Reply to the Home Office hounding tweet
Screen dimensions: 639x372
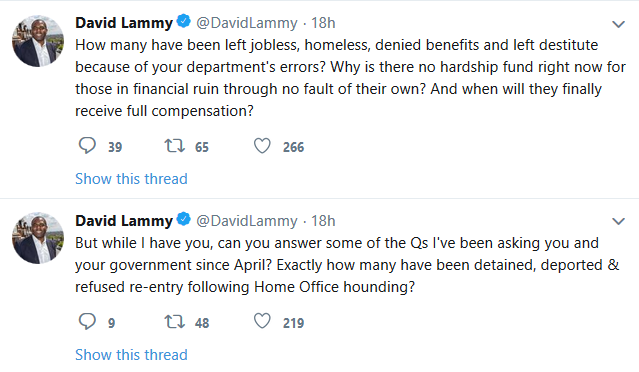pos(87,321)
